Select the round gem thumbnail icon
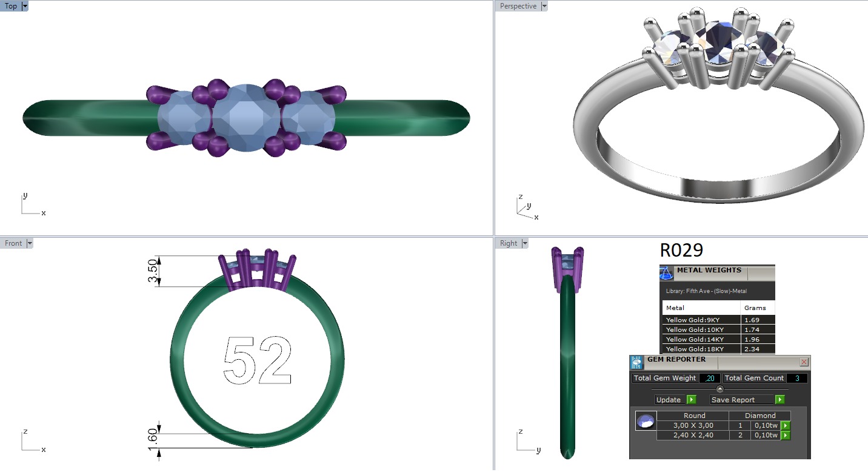 point(646,421)
